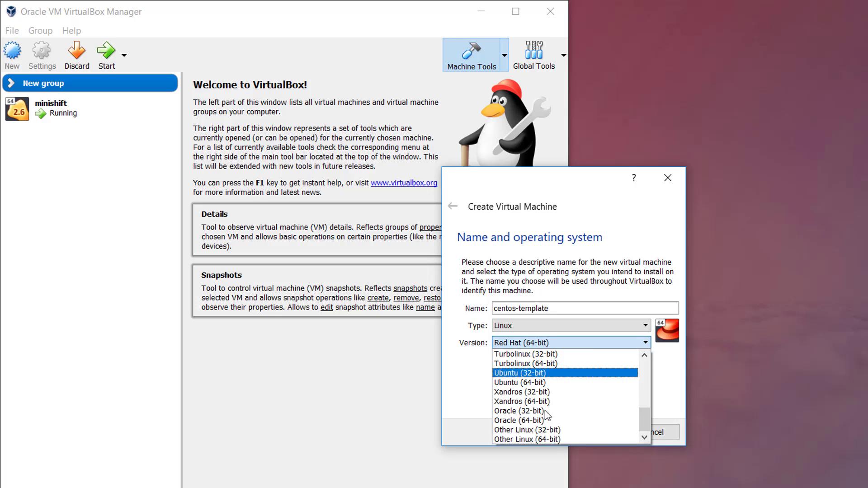Viewport: 868px width, 488px height.
Task: Choose Ubuntu (64-bit) from version list
Action: pyautogui.click(x=519, y=382)
